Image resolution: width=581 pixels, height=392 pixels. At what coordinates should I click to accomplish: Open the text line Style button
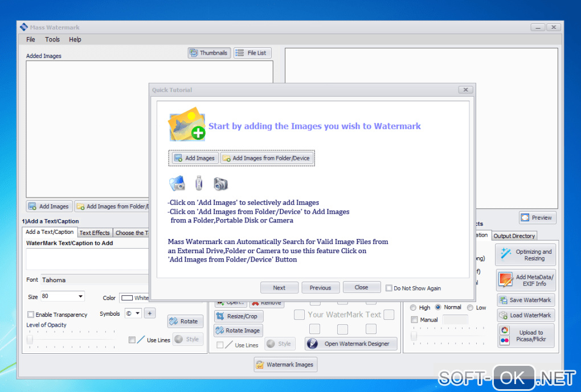click(188, 339)
